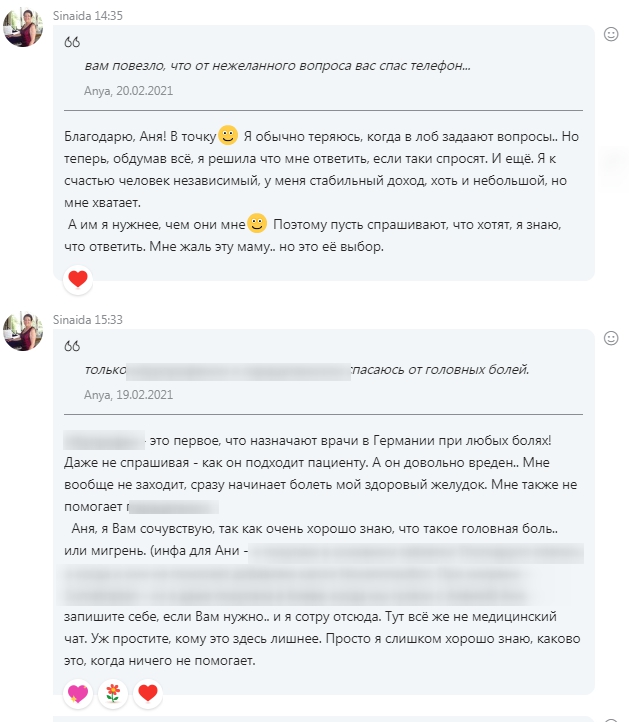The image size is (641, 722).
Task: Toggle red heart reaction under 15:33 message
Action: [x=147, y=692]
